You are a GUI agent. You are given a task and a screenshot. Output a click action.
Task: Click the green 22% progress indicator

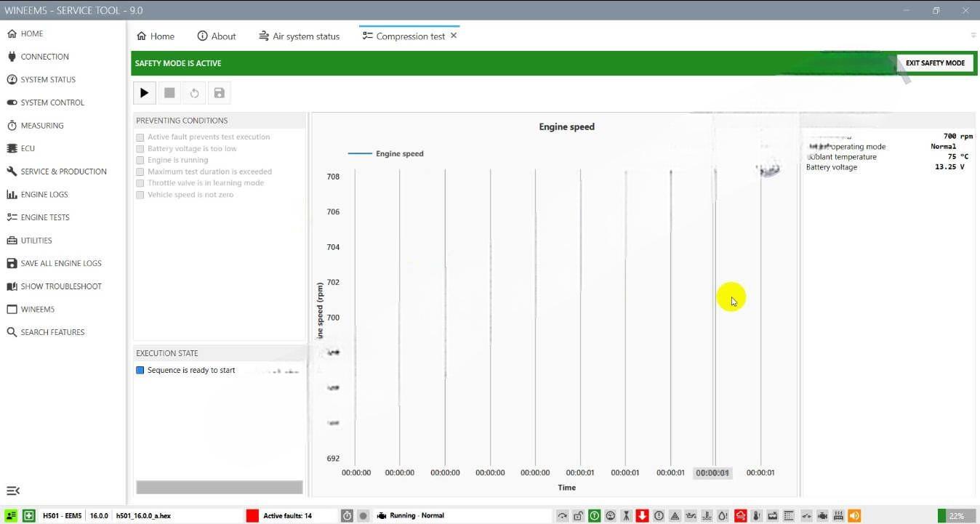pyautogui.click(x=956, y=516)
